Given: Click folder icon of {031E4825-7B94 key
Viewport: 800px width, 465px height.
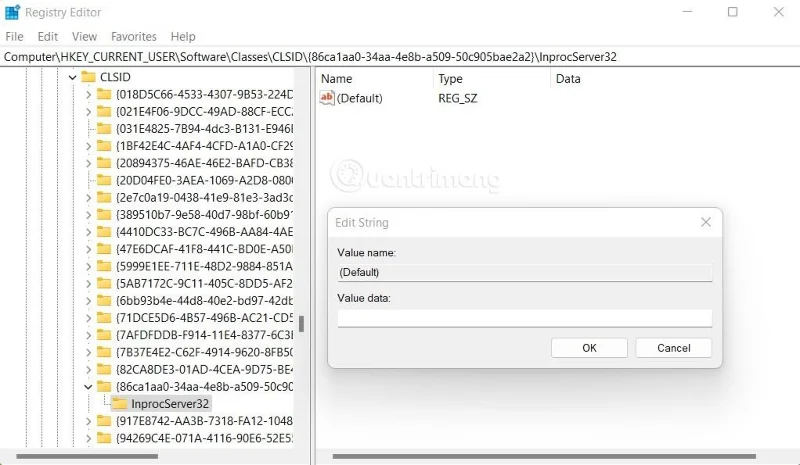Looking at the screenshot, I should point(104,128).
